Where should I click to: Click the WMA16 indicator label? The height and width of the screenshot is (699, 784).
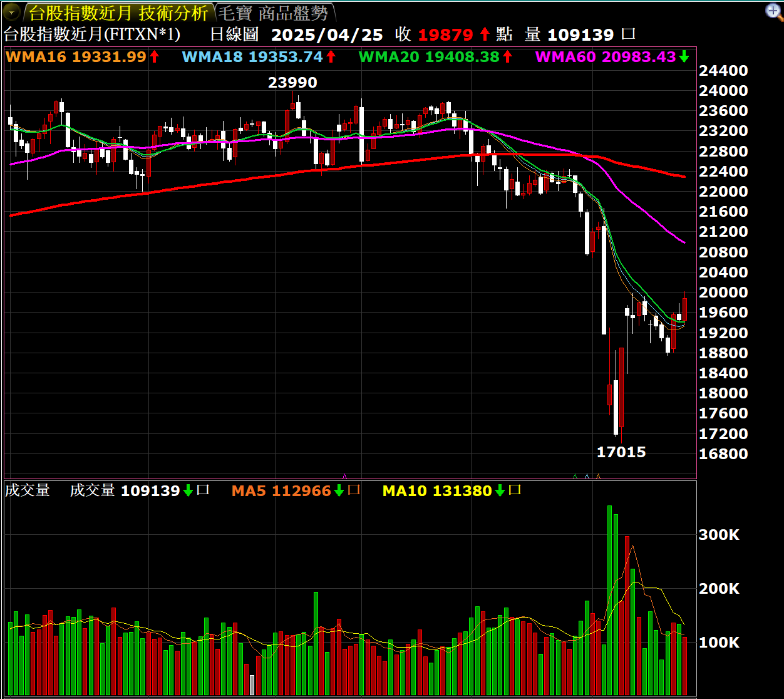36,57
